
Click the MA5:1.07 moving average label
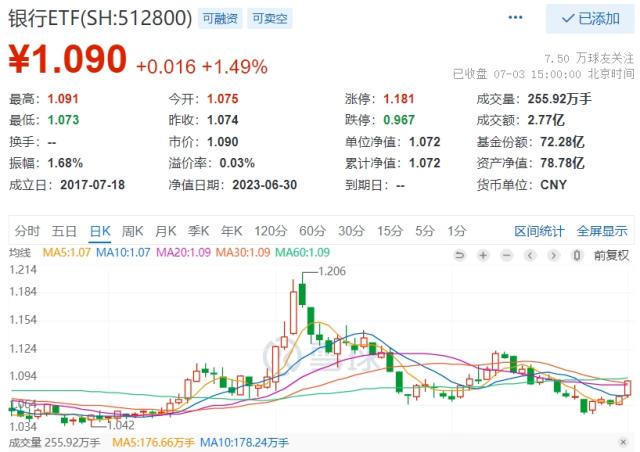tap(67, 252)
